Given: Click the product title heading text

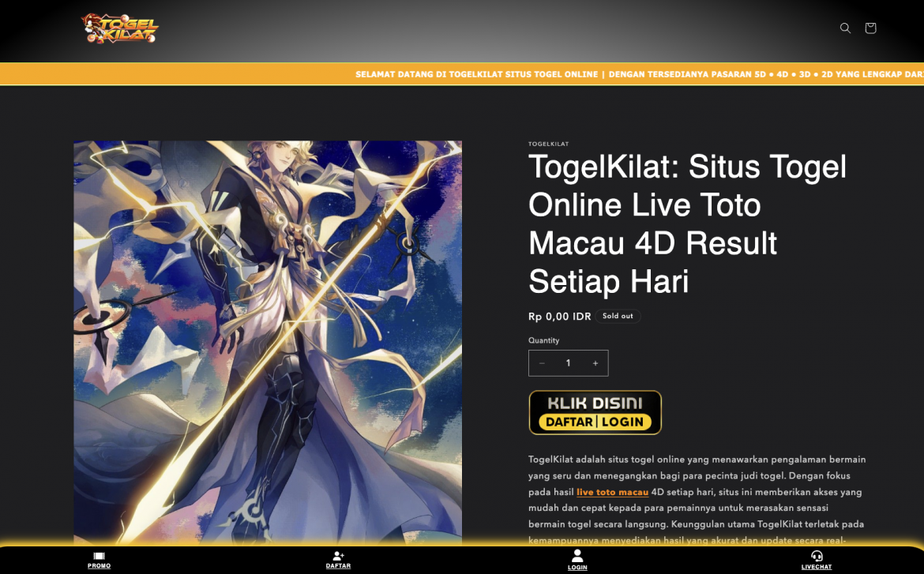Looking at the screenshot, I should (687, 223).
